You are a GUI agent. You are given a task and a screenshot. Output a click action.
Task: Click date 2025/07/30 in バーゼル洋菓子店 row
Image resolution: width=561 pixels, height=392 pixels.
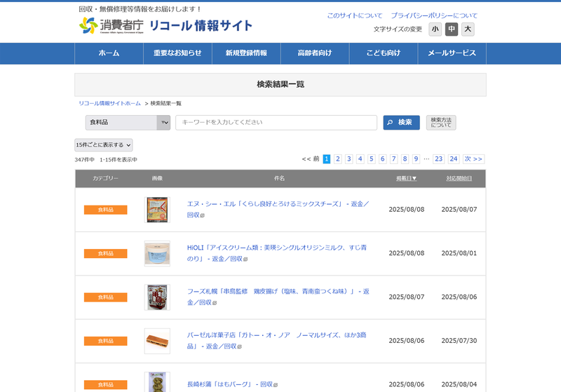tap(459, 341)
